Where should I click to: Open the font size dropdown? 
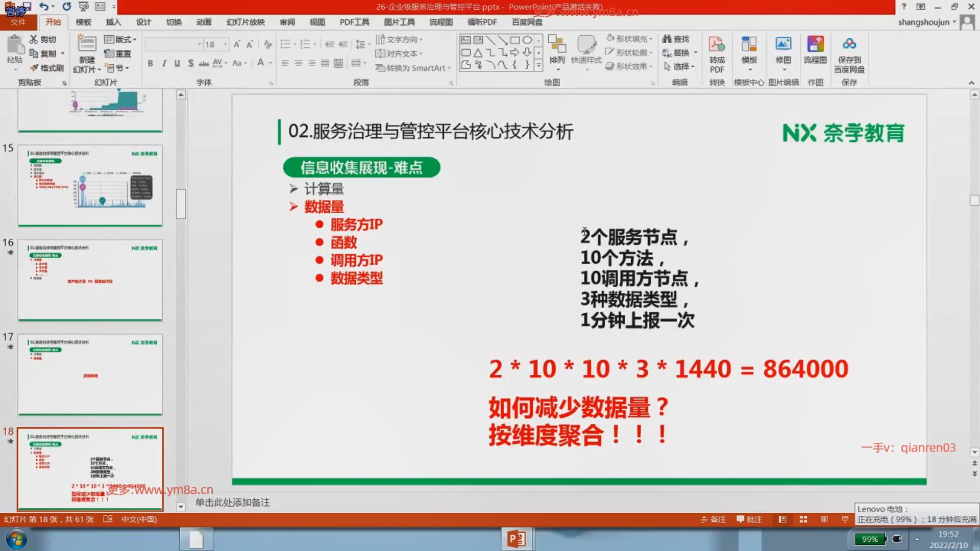(x=225, y=44)
